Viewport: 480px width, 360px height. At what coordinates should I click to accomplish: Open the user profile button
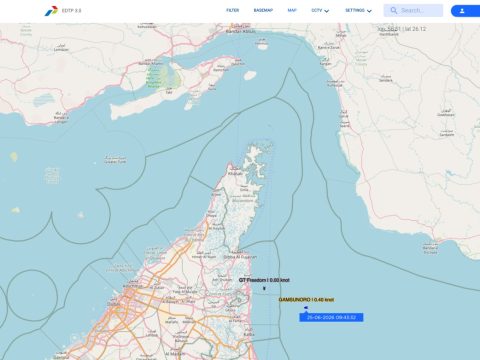[x=465, y=11]
